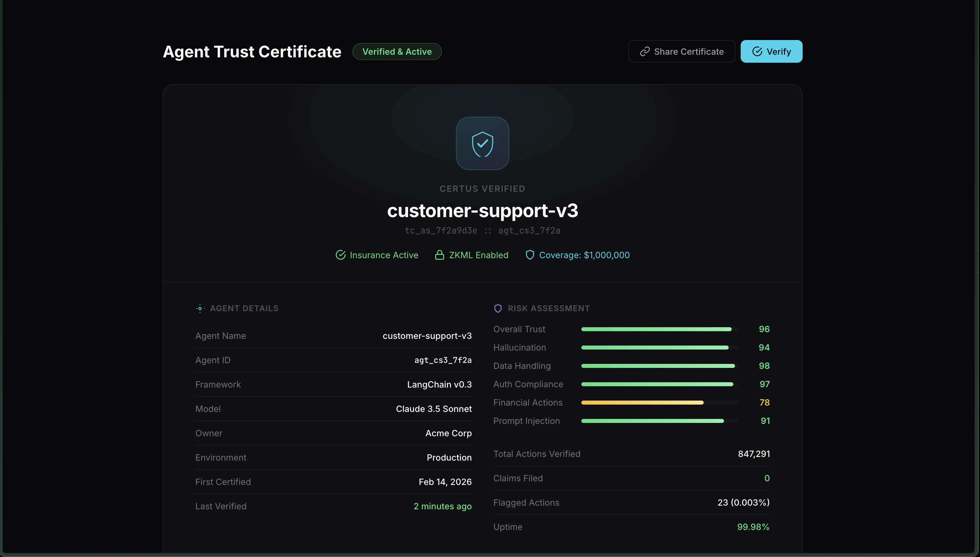Click the Coverage: $1,000,000 label

pyautogui.click(x=584, y=255)
